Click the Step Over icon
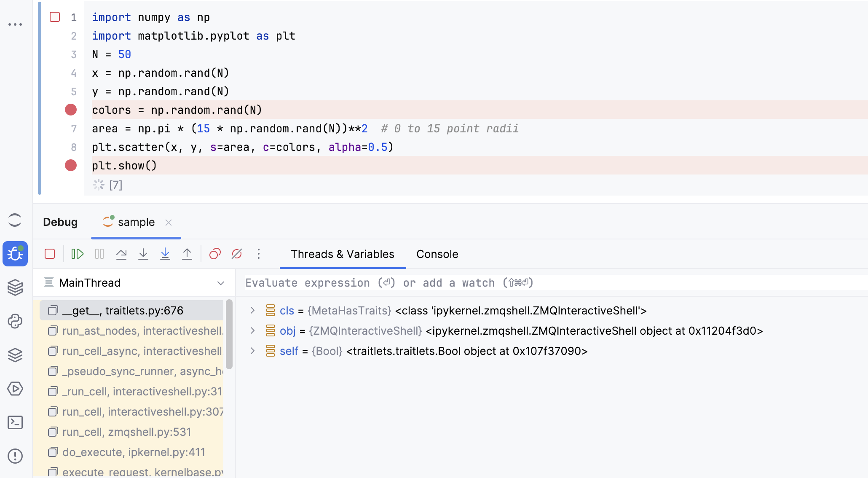Image resolution: width=868 pixels, height=478 pixels. point(122,254)
